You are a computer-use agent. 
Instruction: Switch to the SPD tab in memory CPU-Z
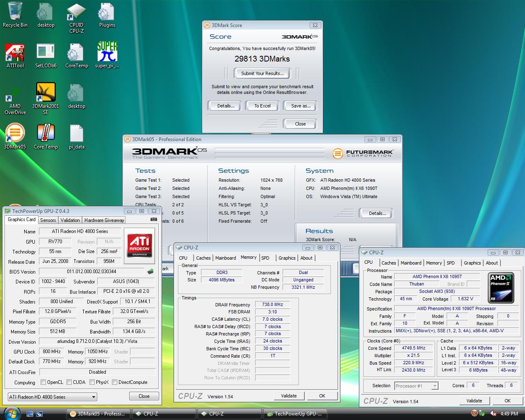(265, 258)
